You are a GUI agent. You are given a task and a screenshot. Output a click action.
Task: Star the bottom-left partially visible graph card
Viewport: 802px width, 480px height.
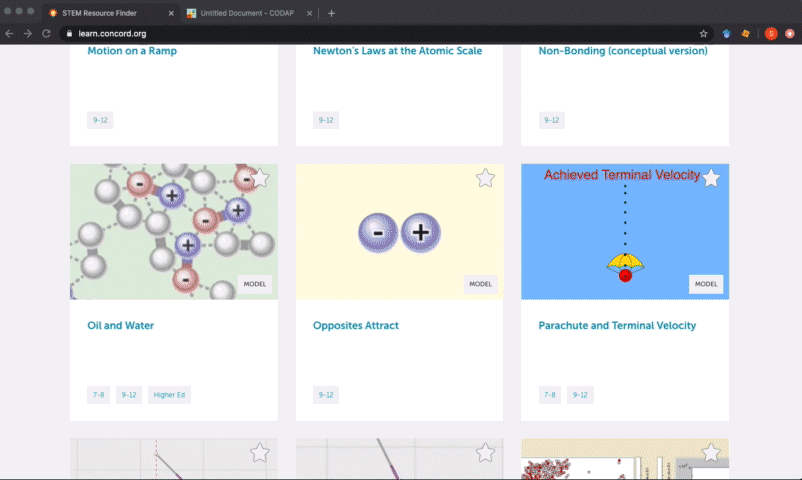260,452
